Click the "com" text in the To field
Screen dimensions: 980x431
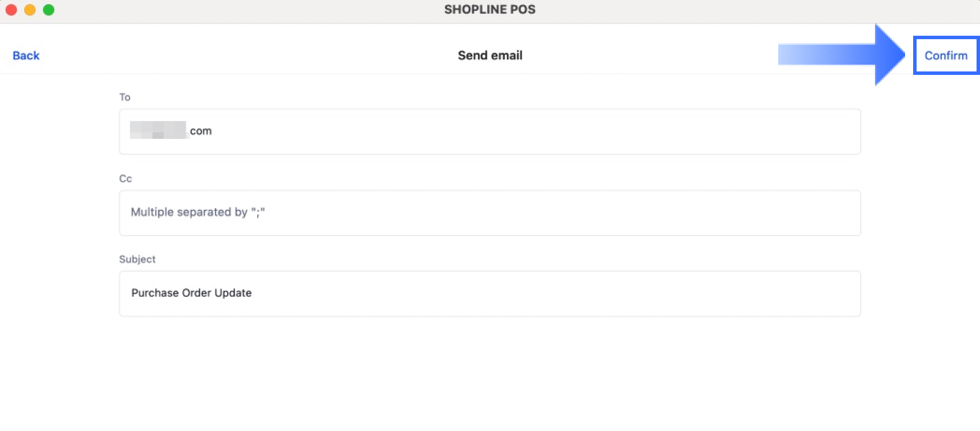pyautogui.click(x=201, y=131)
